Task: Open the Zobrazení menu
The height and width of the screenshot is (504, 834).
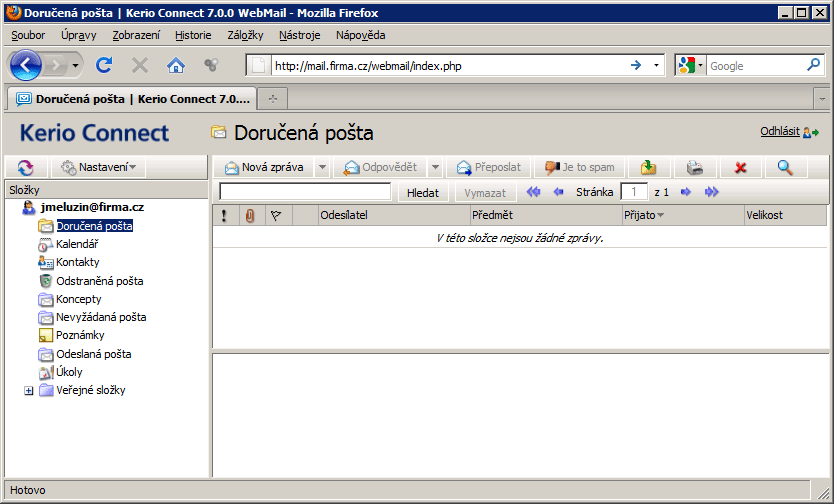Action: [x=136, y=35]
